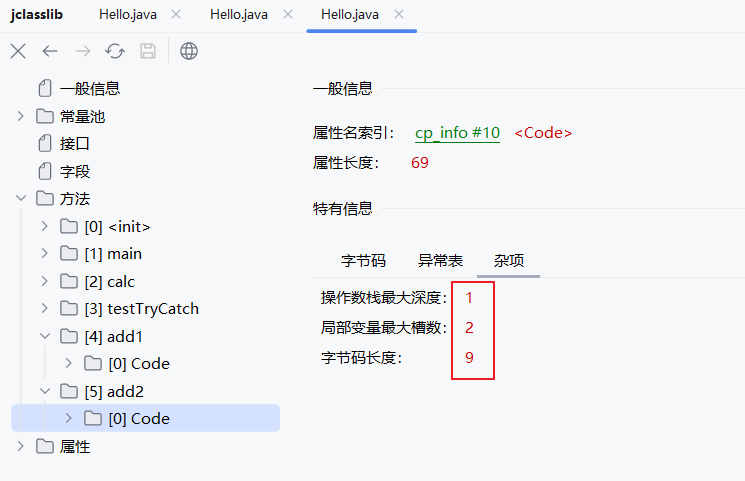Click the 操作数栈最大深度 value 1

point(469,298)
